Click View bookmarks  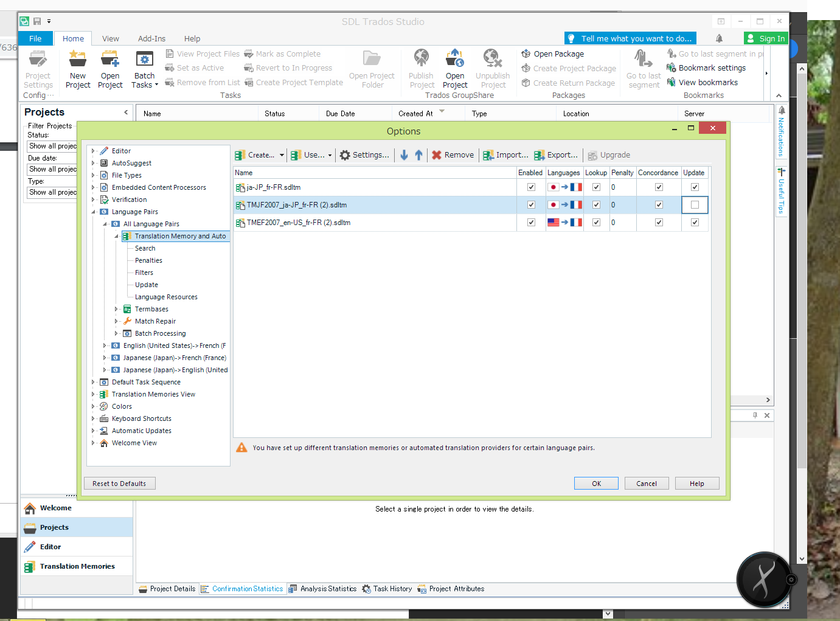tap(702, 83)
